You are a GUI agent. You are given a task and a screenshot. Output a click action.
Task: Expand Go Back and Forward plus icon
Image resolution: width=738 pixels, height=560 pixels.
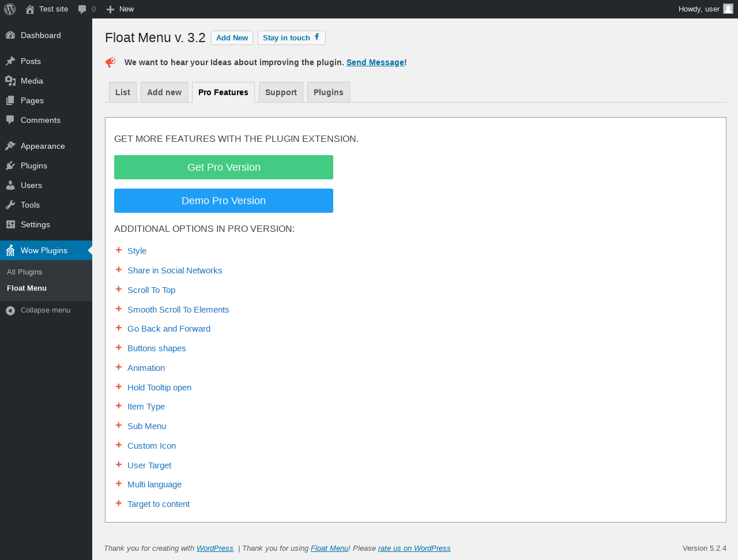(x=119, y=328)
